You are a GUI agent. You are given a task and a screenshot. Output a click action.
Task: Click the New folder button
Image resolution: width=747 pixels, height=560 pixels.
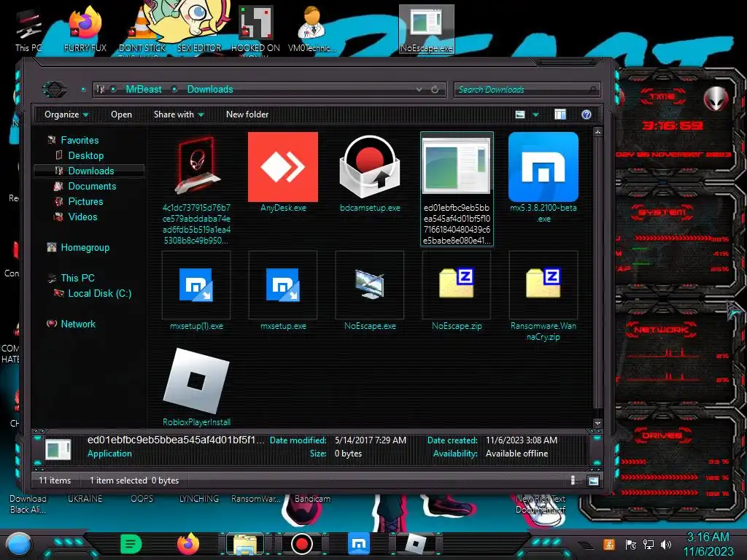coord(247,114)
